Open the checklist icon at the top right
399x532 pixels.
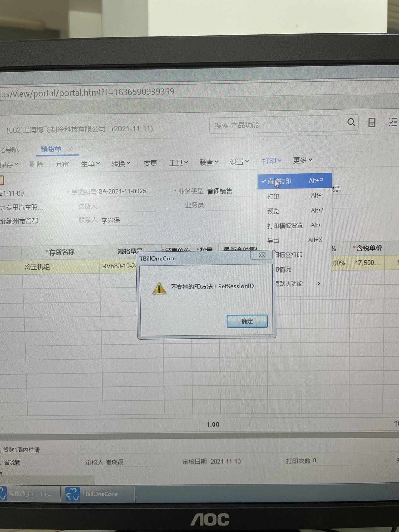(393, 122)
